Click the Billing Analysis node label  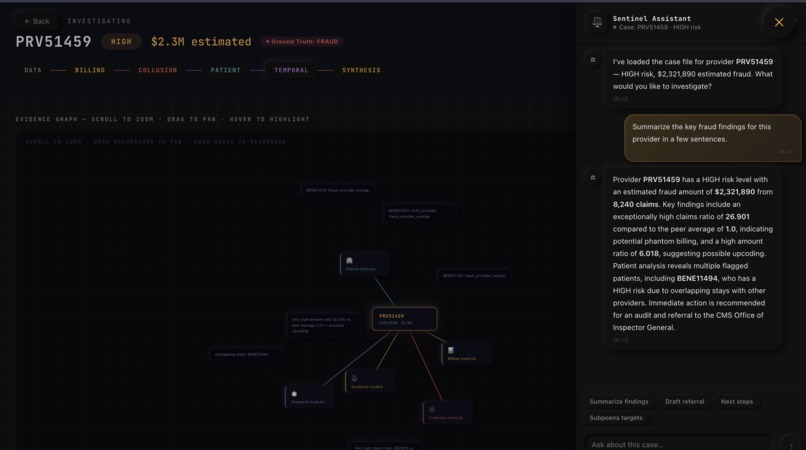point(462,358)
